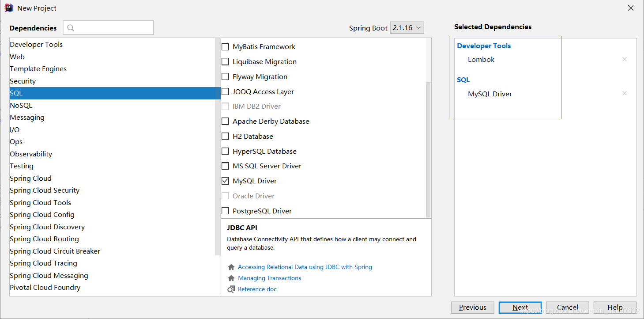644x319 pixels.
Task: Select Spring Cloud Config category
Action: coord(112,215)
